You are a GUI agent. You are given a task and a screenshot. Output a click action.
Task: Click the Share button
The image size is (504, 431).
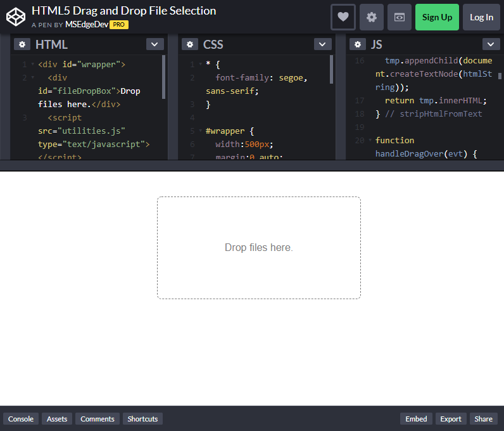tap(484, 419)
